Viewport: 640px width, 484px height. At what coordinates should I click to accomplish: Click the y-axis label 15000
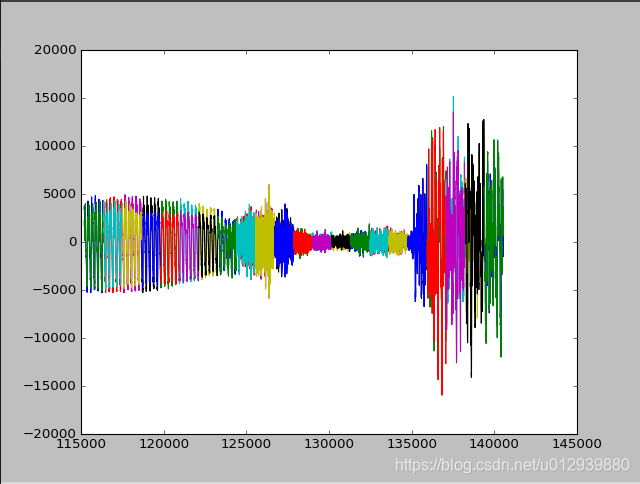[55, 98]
